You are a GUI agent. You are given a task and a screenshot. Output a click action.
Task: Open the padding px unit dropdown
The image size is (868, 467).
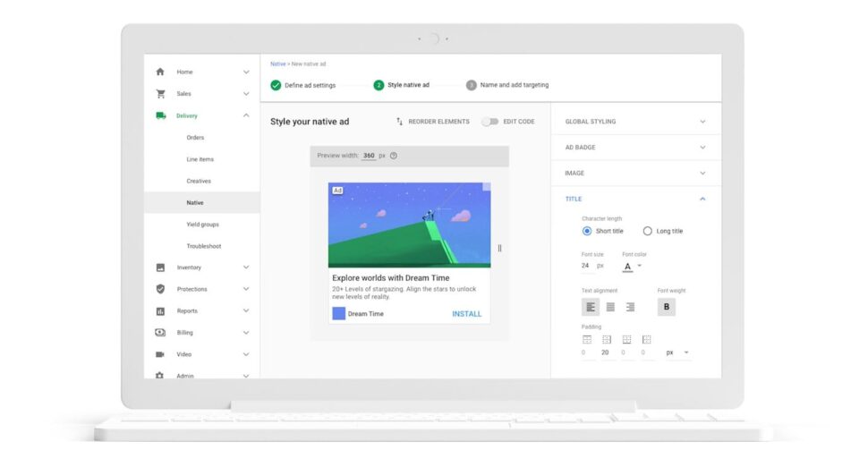(x=677, y=352)
